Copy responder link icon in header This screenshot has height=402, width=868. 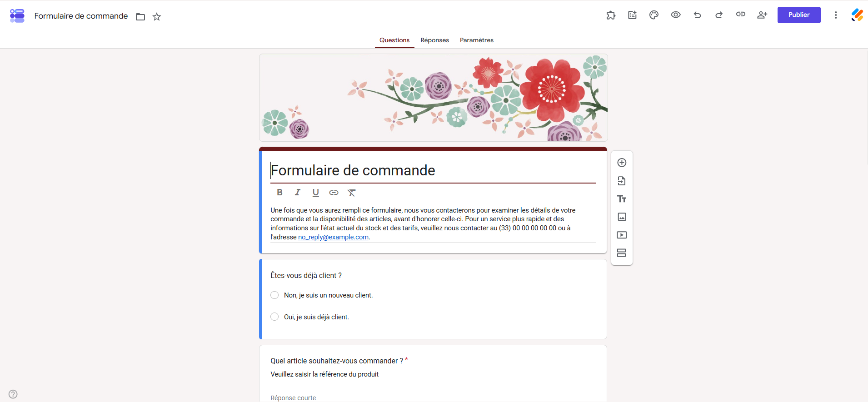click(741, 15)
